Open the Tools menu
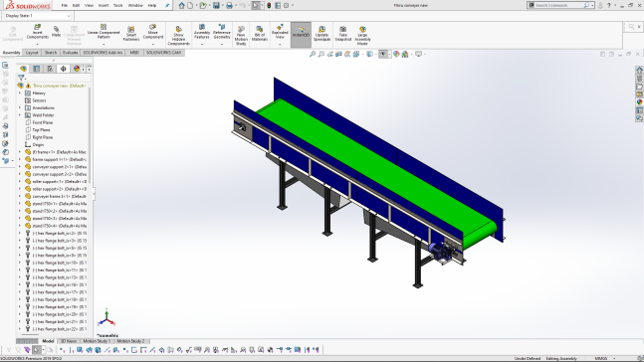Screen dimensions: 644x362 (x=117, y=5)
